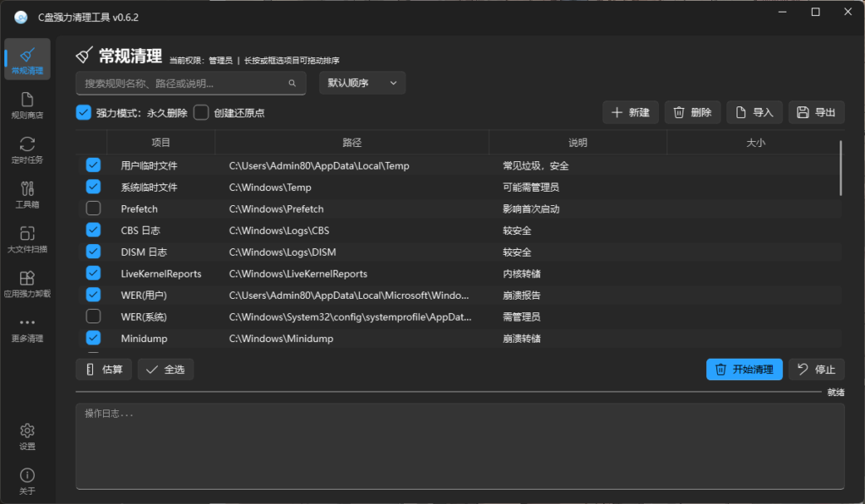Enable 创建还原点 restore point checkbox
The image size is (865, 504).
click(x=201, y=112)
